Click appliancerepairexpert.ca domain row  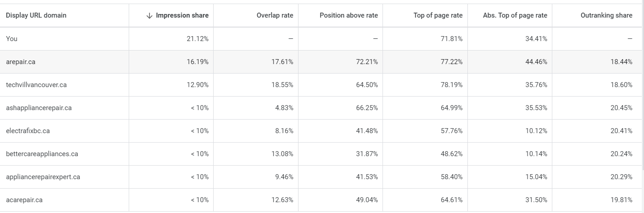(x=43, y=177)
